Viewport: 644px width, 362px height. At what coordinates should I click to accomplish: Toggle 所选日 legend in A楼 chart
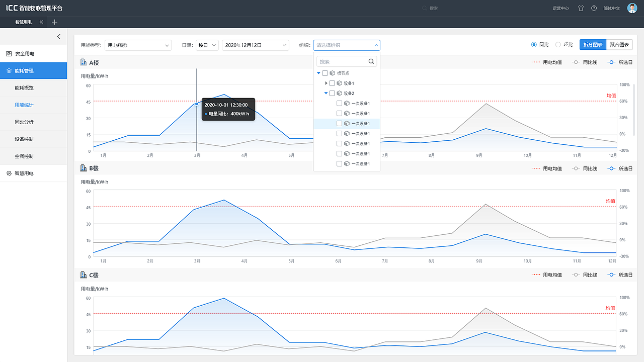point(620,62)
